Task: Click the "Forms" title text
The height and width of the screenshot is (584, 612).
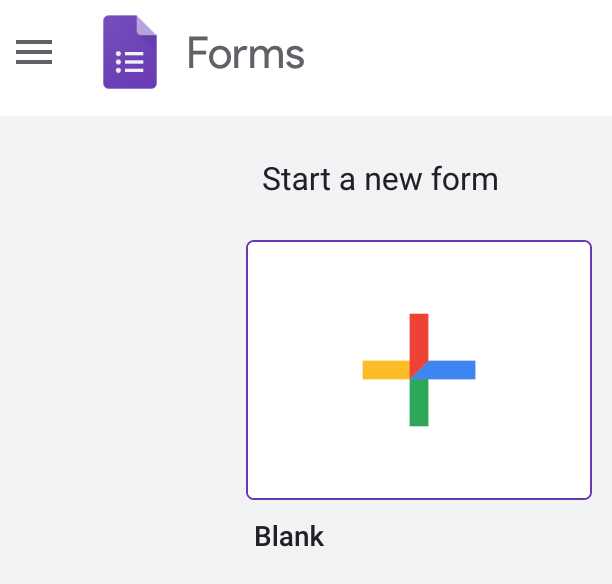Action: pyautogui.click(x=245, y=53)
